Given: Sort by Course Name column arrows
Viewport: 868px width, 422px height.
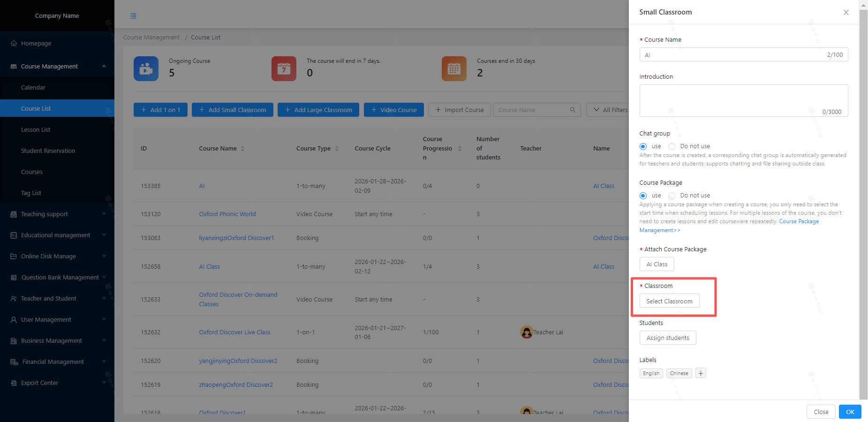Looking at the screenshot, I should coord(242,149).
